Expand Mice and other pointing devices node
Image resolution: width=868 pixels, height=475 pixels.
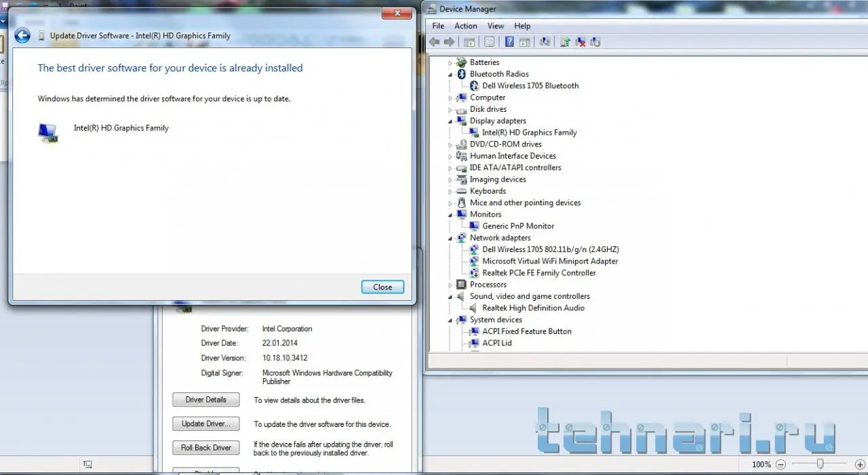click(450, 203)
